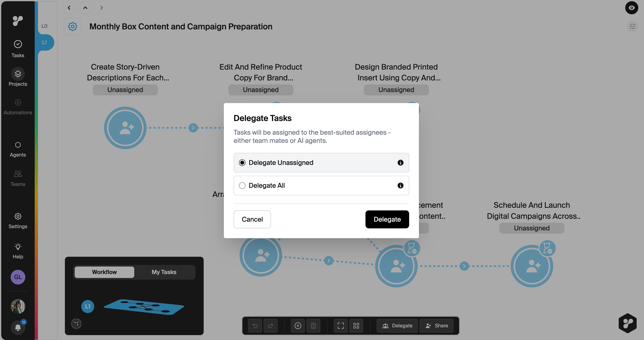Go back with the left chevron
This screenshot has width=644, height=340.
coord(69,8)
